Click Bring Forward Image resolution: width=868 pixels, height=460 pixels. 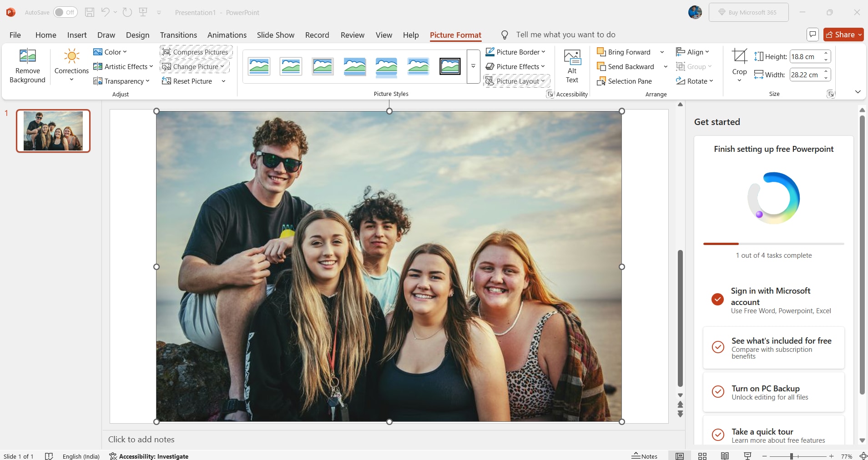(x=624, y=52)
